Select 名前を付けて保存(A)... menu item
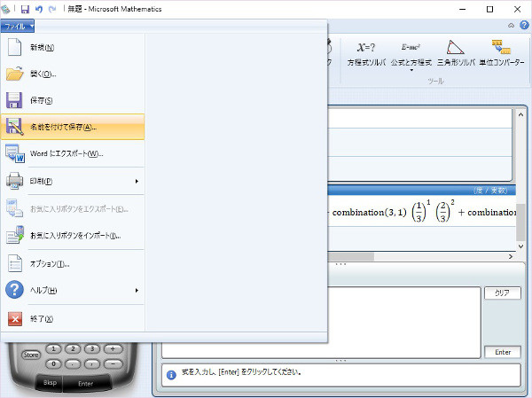532x398 pixels. [73, 127]
